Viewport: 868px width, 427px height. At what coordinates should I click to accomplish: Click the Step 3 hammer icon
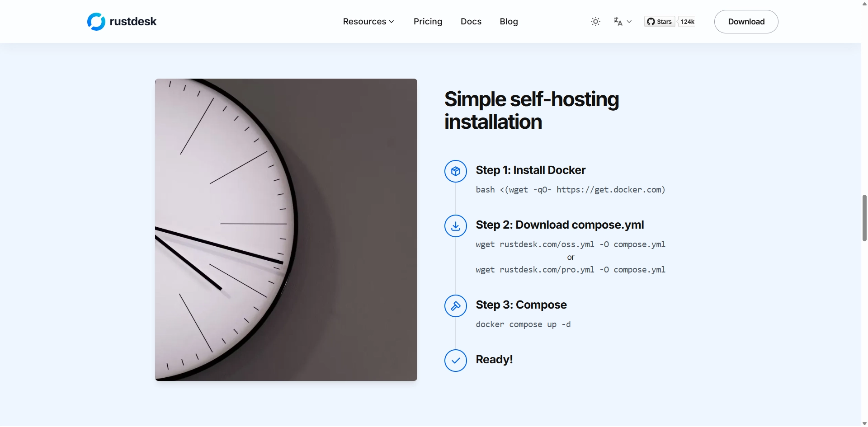click(455, 306)
